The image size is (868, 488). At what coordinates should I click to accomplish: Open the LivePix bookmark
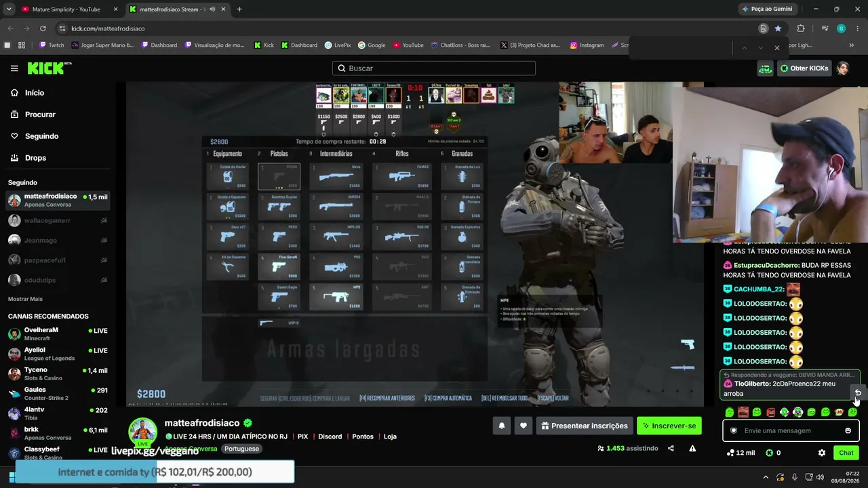coord(338,45)
